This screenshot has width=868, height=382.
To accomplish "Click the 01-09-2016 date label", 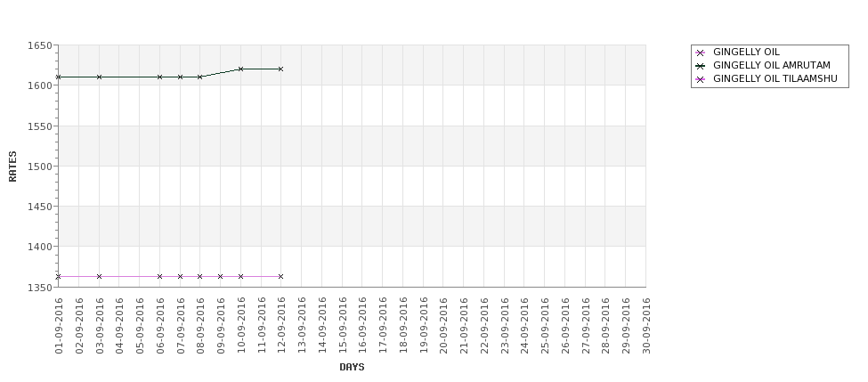I will 59,326.
